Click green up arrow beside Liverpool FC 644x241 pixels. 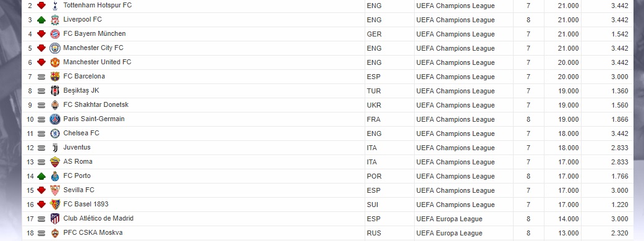41,20
